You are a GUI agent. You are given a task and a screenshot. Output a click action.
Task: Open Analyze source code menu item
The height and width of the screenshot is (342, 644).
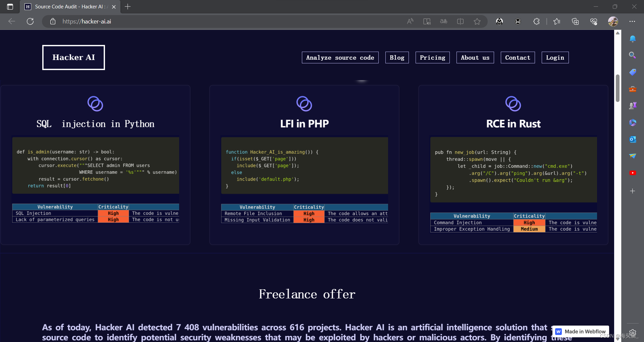340,58
